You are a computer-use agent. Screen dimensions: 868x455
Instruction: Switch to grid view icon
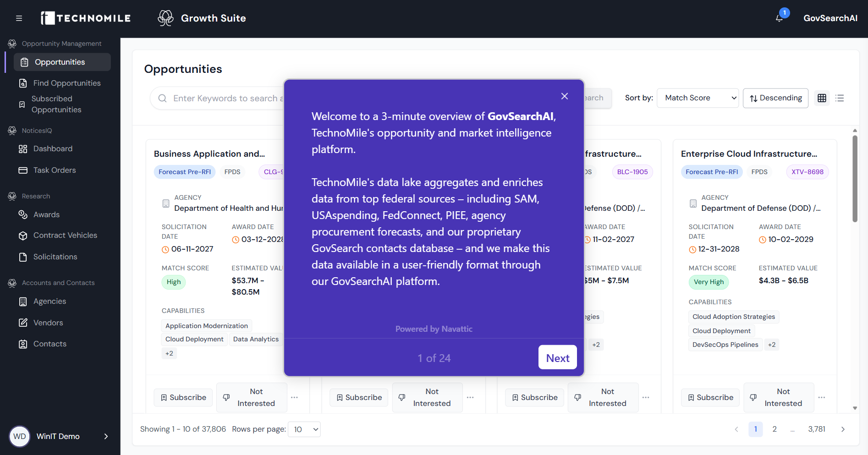pyautogui.click(x=822, y=98)
